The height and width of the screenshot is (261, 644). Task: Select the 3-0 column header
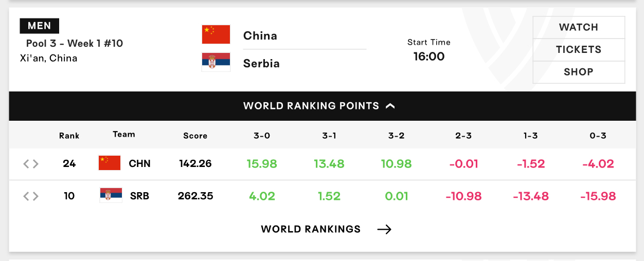[x=262, y=136]
